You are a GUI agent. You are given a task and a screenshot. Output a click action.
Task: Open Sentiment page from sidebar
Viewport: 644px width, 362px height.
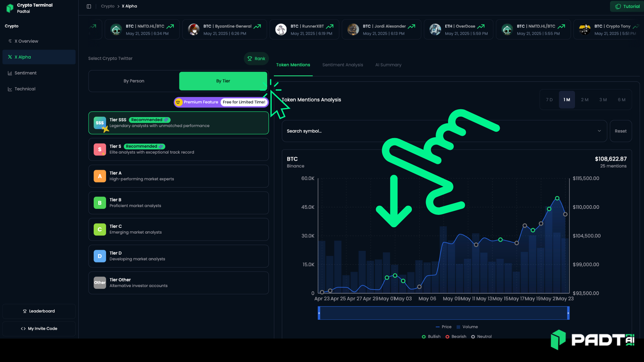click(x=25, y=73)
